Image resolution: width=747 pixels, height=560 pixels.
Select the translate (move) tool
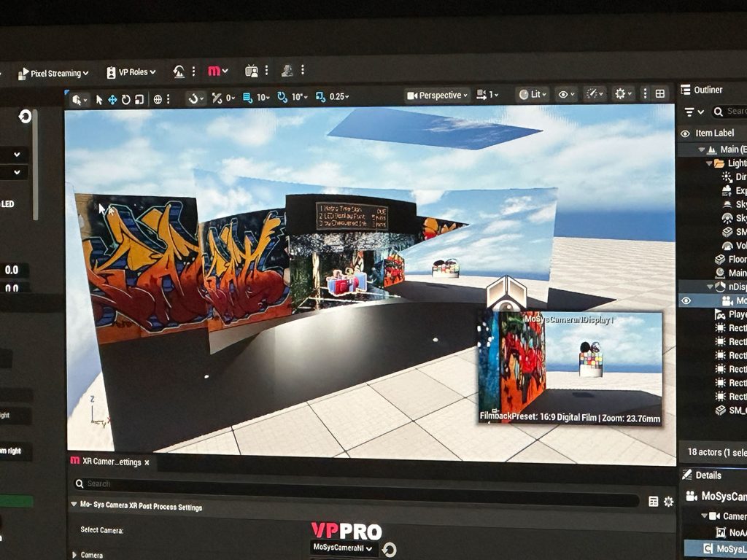[112, 99]
